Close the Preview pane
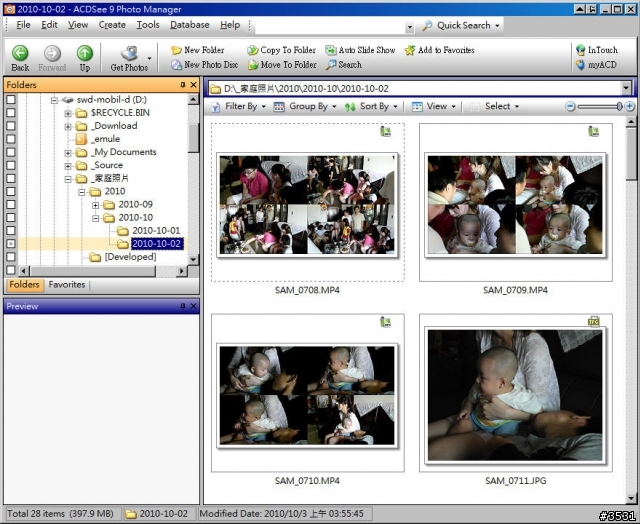 coord(193,306)
